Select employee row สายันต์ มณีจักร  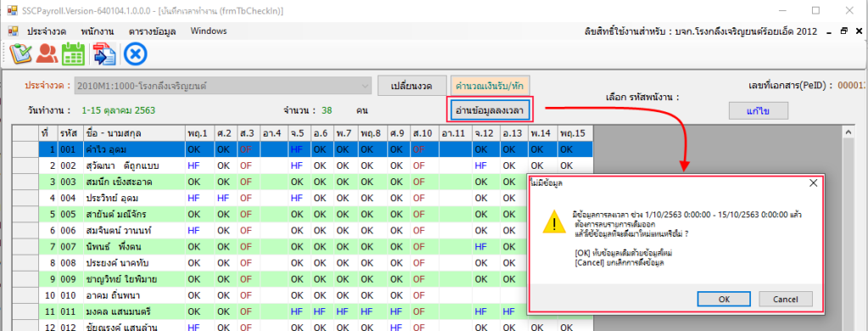pos(303,214)
